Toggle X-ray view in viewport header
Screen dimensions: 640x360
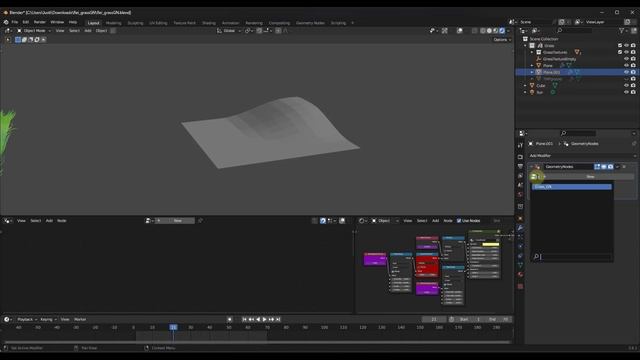(474, 31)
